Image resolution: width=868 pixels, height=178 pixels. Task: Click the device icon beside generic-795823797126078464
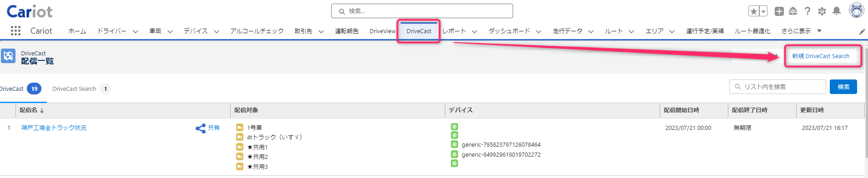[454, 144]
